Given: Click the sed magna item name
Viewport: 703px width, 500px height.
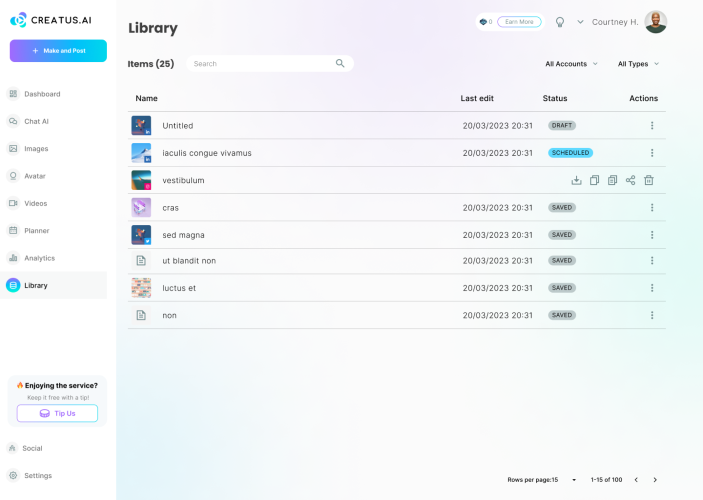Looking at the screenshot, I should [x=183, y=235].
